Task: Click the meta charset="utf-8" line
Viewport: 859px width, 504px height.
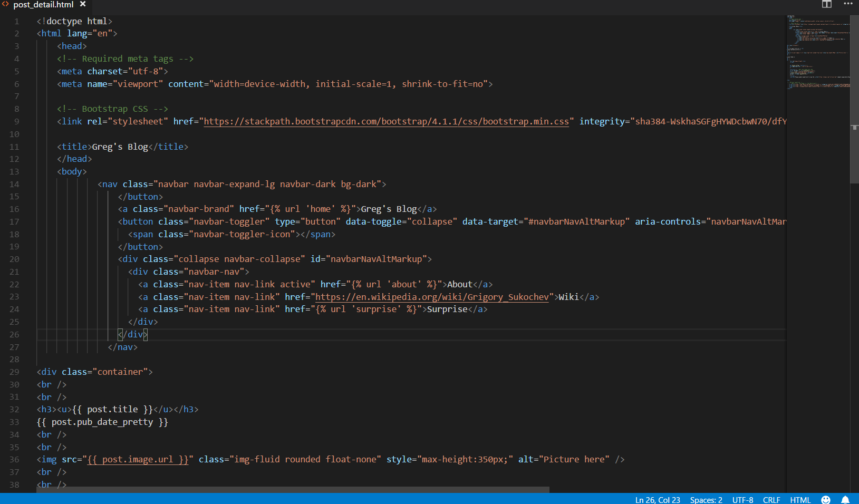Action: [113, 72]
